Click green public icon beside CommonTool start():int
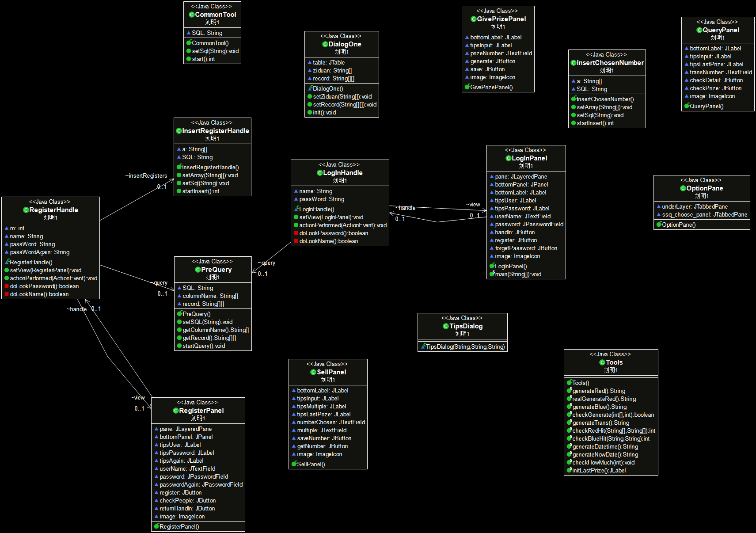 click(189, 59)
